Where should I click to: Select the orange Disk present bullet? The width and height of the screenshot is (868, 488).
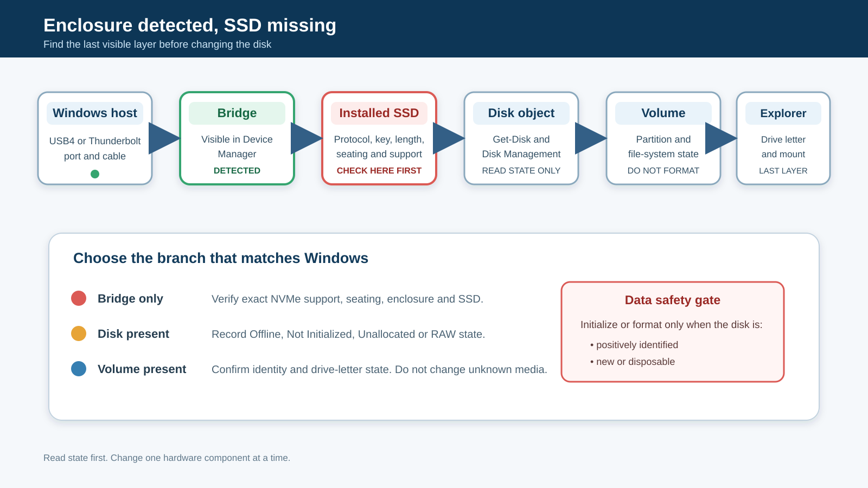pos(79,333)
